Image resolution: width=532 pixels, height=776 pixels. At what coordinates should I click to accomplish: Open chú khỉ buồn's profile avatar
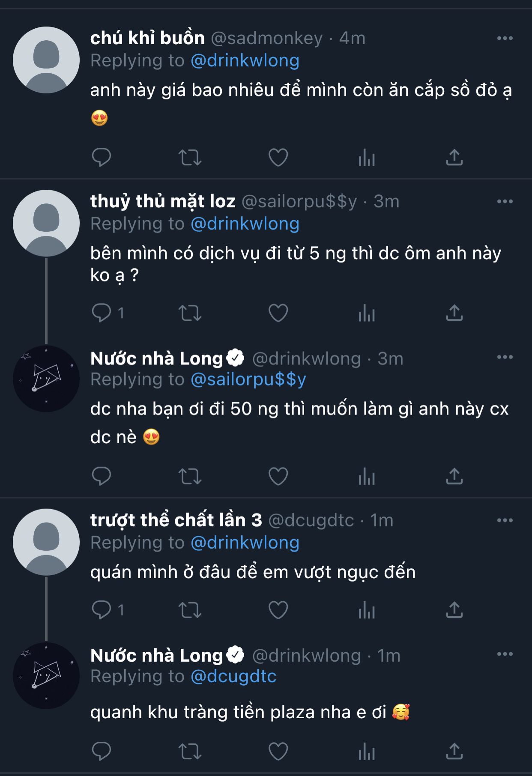[x=46, y=60]
